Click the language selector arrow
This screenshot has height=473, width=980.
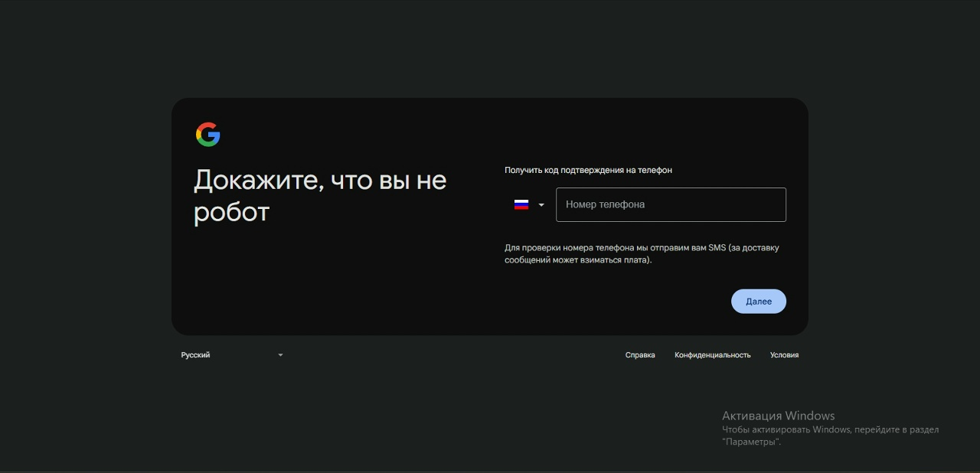click(x=280, y=355)
